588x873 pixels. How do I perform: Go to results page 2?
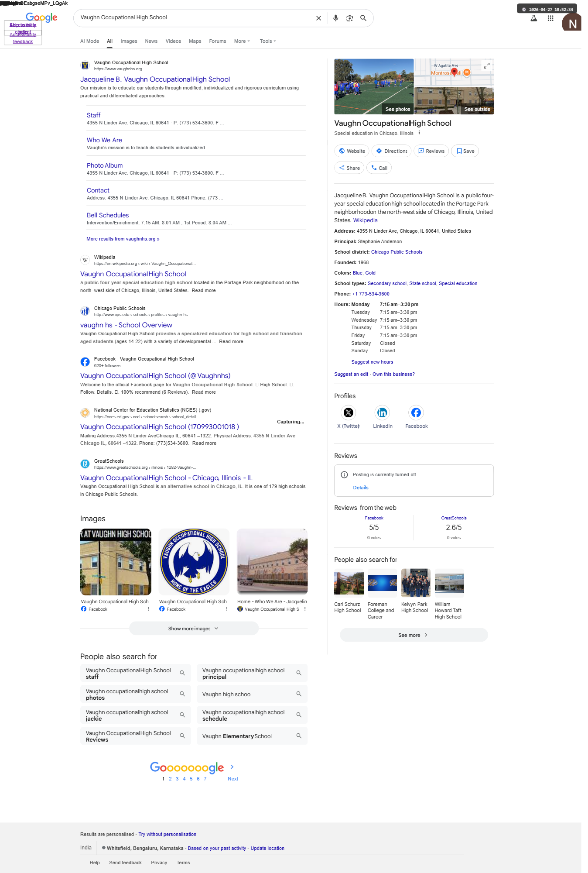click(170, 779)
